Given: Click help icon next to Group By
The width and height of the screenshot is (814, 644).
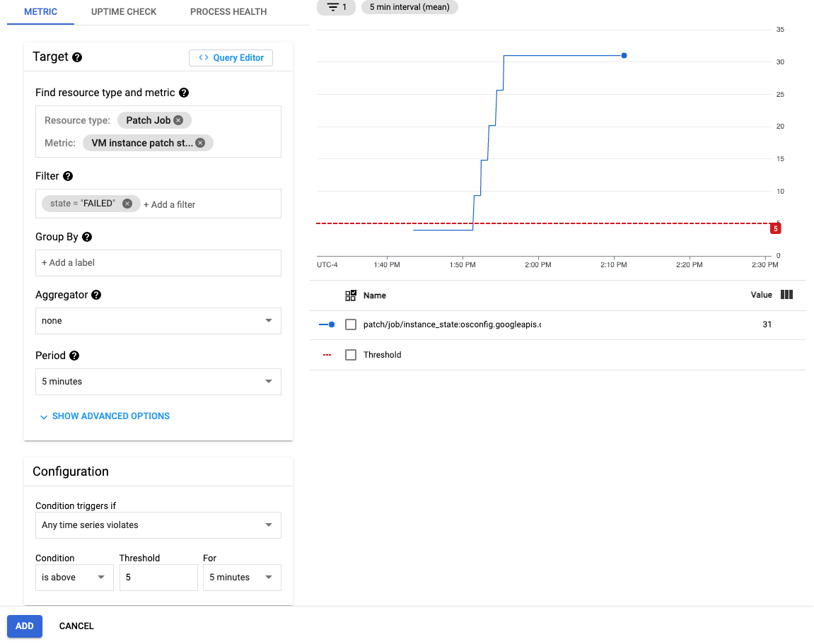Looking at the screenshot, I should click(87, 237).
